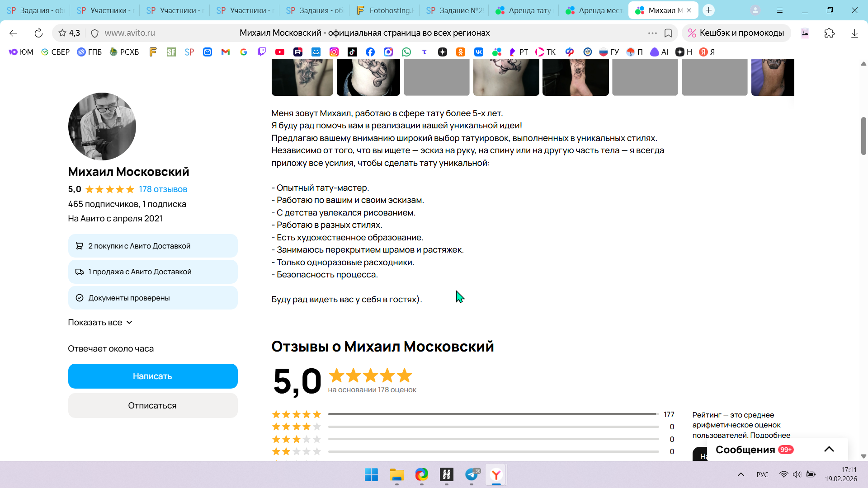Bookmark this page with bookmark icon
Image resolution: width=868 pixels, height=488 pixels.
[668, 33]
